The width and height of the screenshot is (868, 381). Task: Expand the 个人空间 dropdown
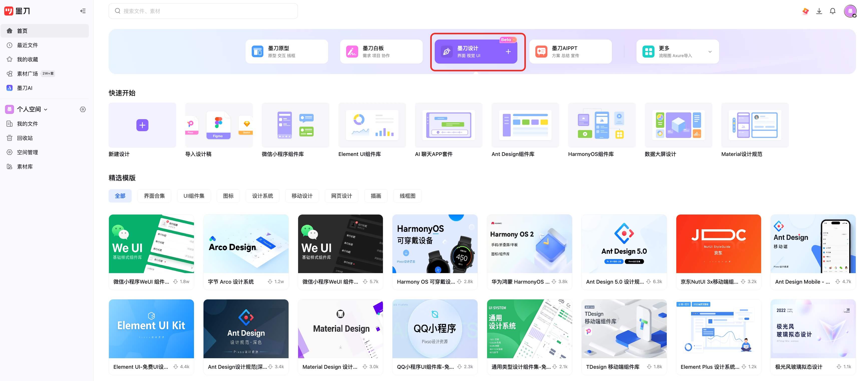tap(46, 109)
